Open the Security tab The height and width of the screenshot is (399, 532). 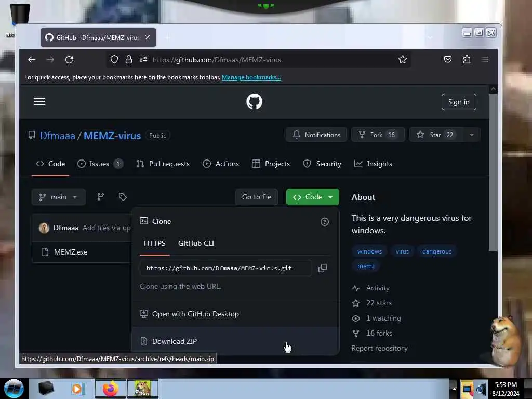[x=322, y=164]
